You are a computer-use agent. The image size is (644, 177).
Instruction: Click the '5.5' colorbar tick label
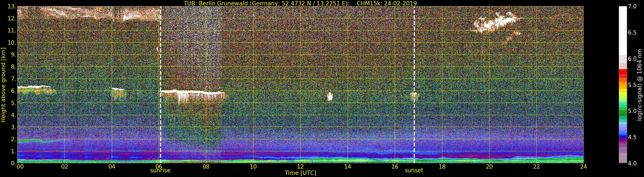[632, 85]
